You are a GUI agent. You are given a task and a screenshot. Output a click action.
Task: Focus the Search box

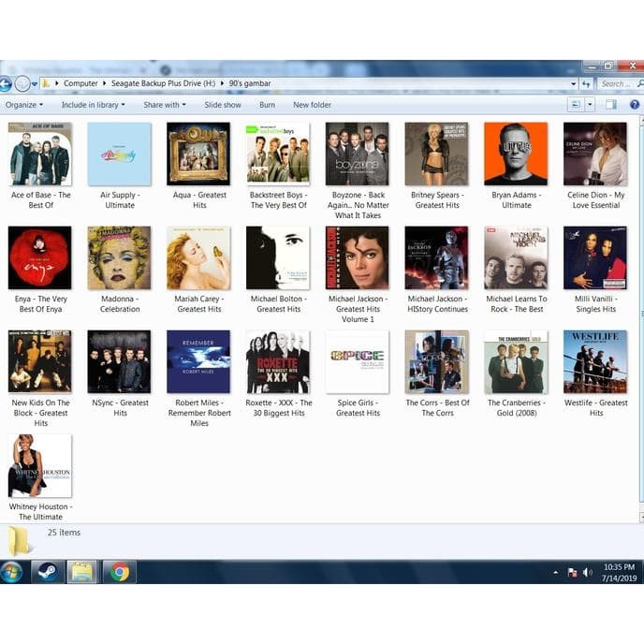click(620, 84)
